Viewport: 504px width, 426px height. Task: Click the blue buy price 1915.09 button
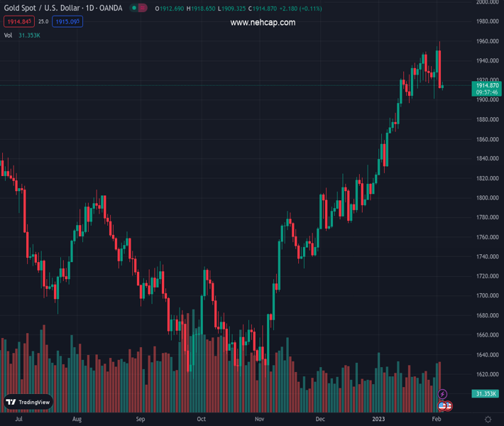point(67,22)
